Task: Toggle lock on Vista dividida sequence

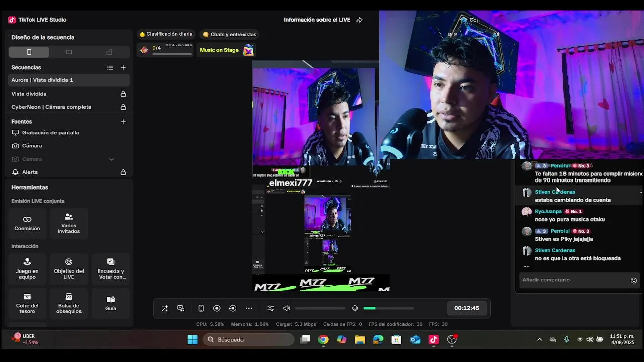Action: click(x=123, y=94)
